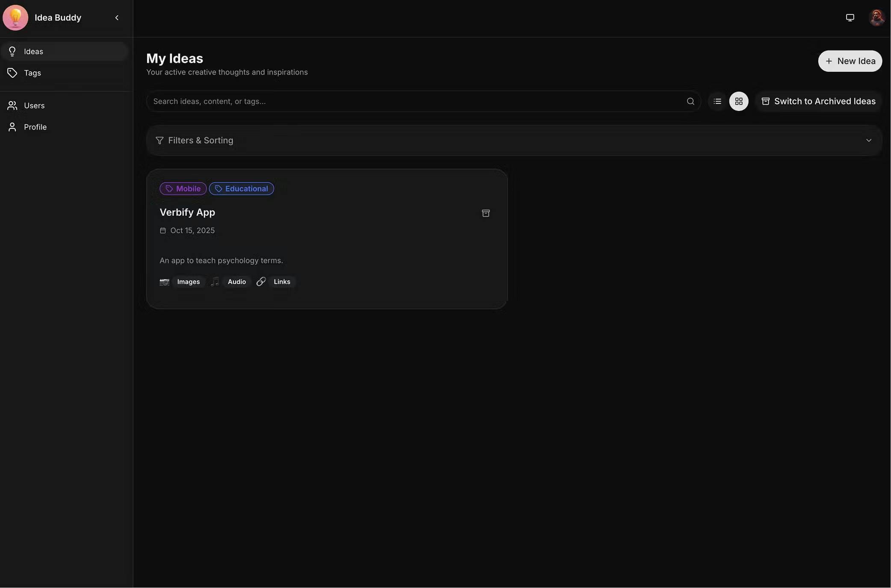
Task: Open the Users page
Action: pos(34,106)
